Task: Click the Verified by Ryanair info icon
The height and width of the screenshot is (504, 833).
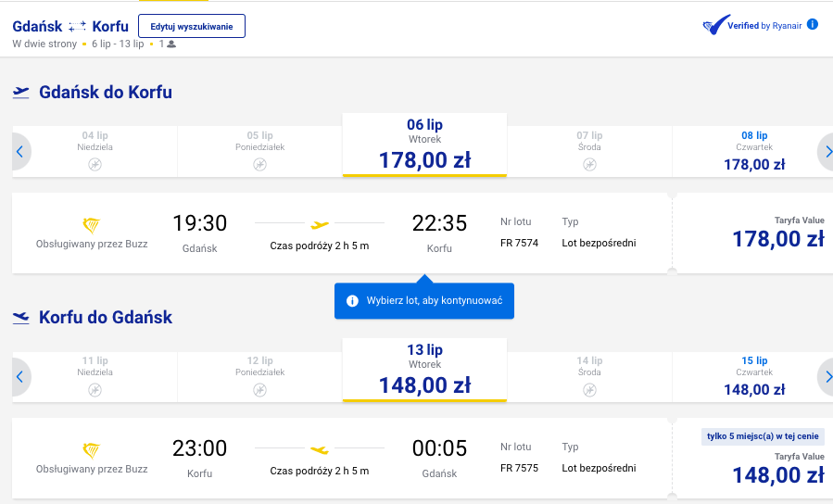Action: pyautogui.click(x=813, y=24)
